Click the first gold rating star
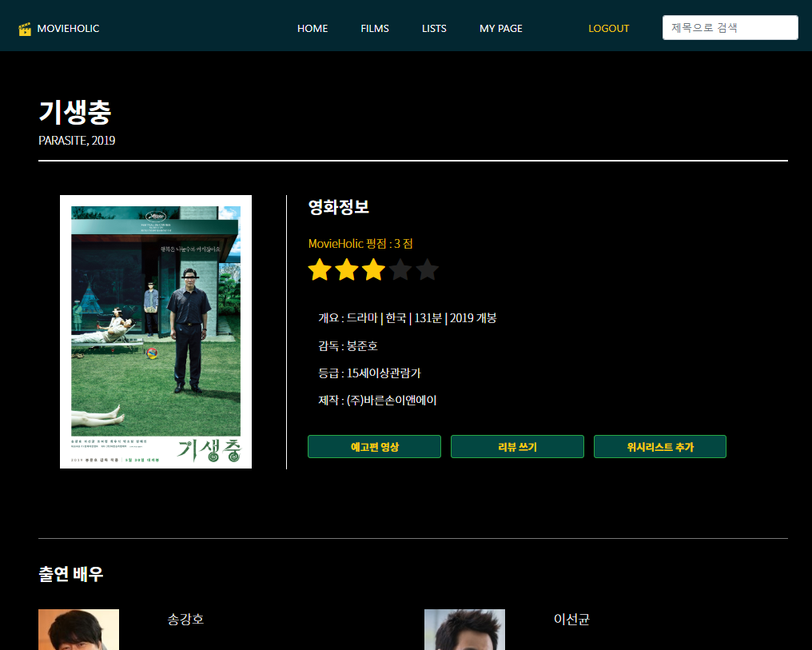 coord(320,270)
